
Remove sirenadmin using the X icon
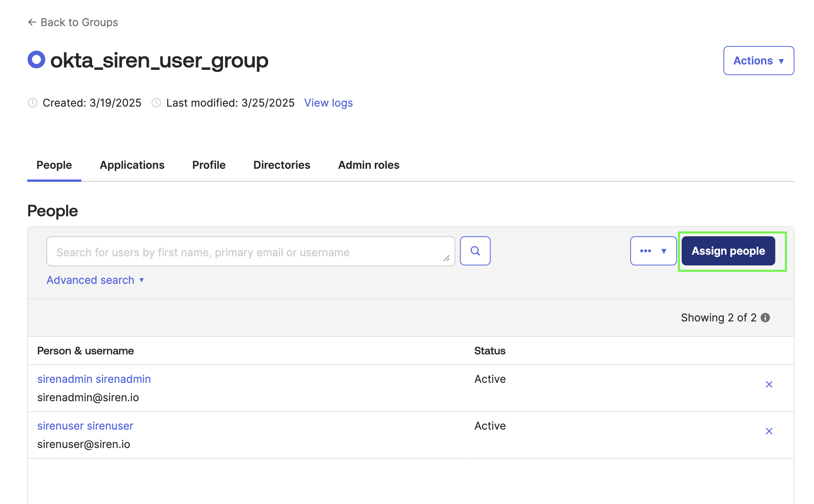coord(769,384)
